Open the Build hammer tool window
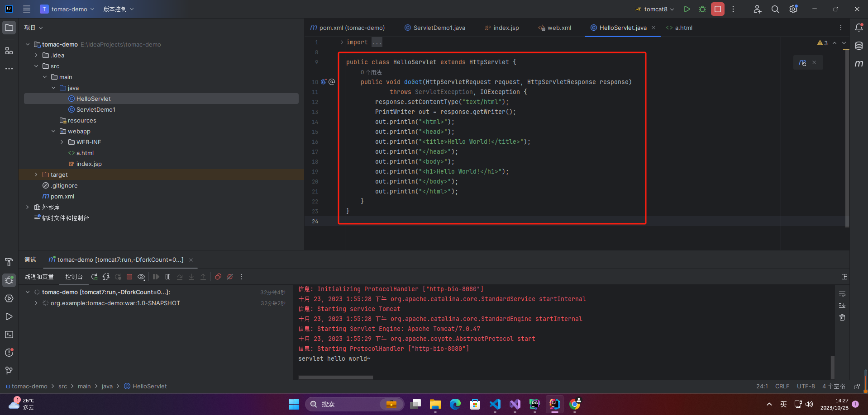The width and height of the screenshot is (868, 415). (x=9, y=262)
